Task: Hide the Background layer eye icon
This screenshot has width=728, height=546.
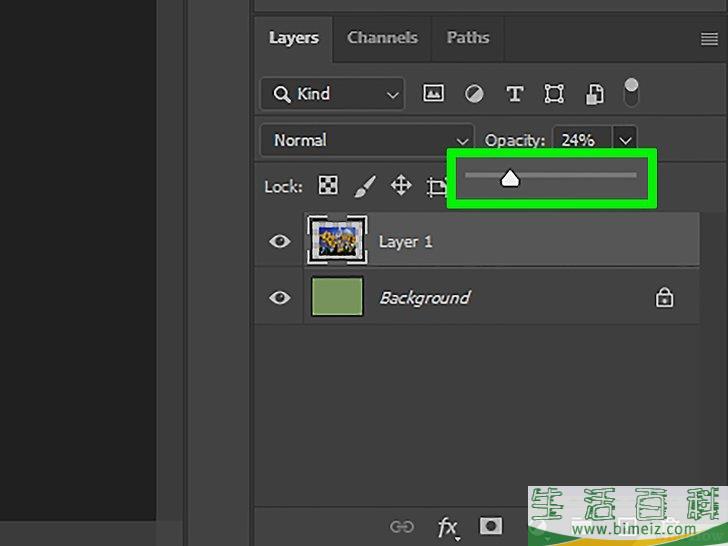Action: pos(280,297)
